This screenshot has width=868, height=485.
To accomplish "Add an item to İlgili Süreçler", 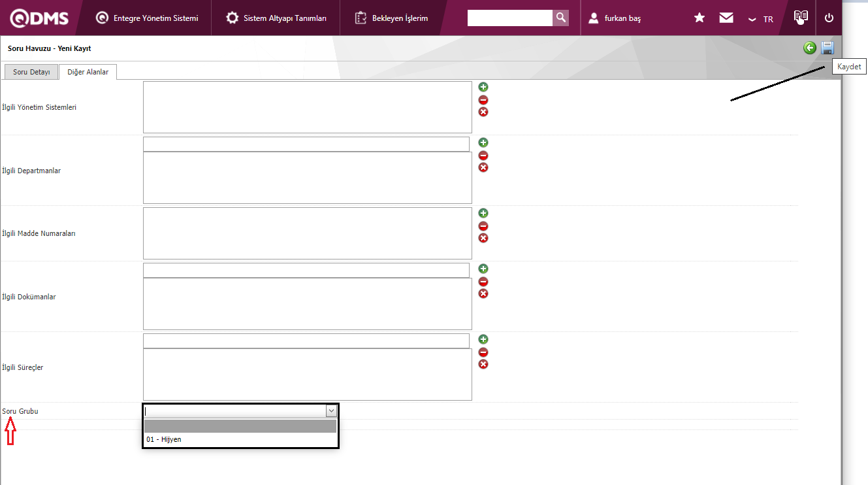I will pyautogui.click(x=483, y=339).
